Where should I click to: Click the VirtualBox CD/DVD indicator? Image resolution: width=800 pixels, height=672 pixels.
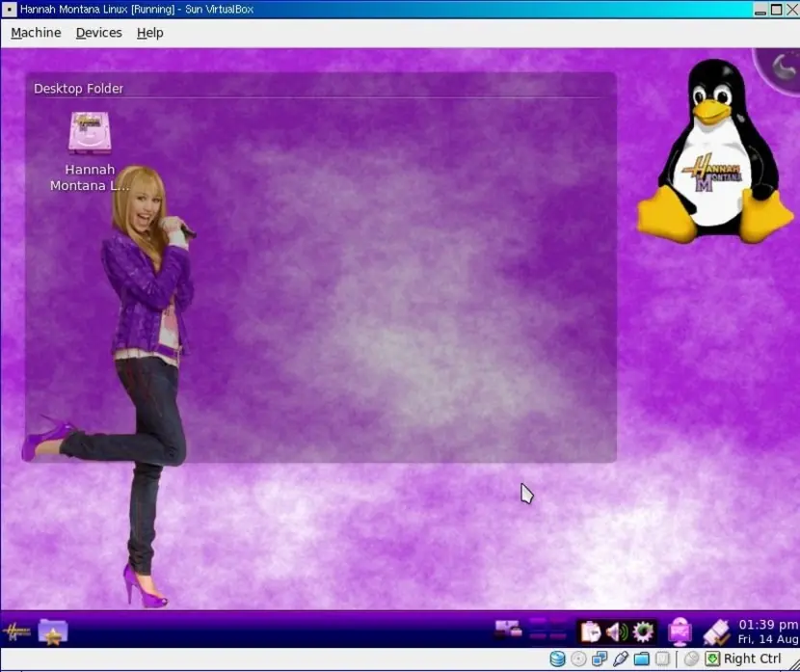click(x=578, y=659)
